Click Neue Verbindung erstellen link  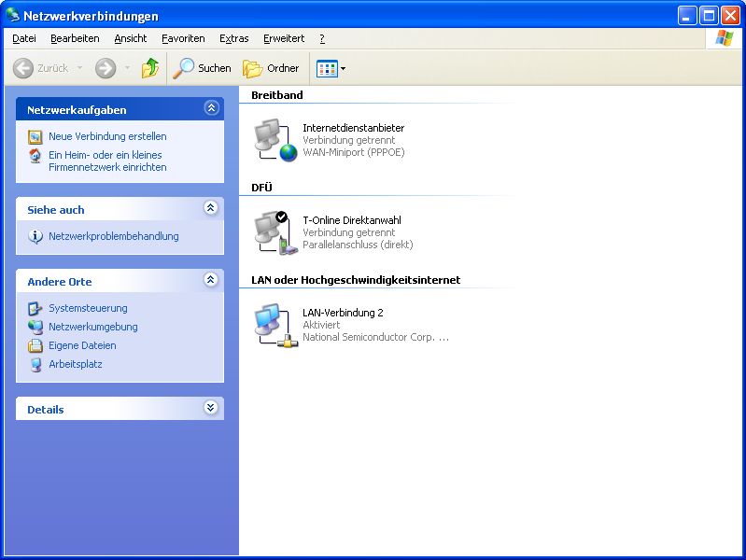[x=107, y=136]
